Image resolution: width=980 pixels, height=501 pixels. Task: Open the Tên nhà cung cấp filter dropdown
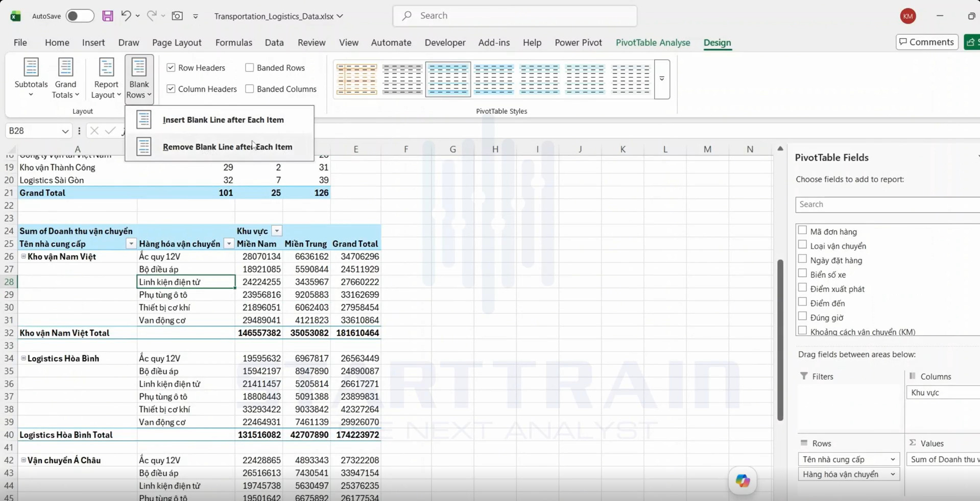[131, 244]
